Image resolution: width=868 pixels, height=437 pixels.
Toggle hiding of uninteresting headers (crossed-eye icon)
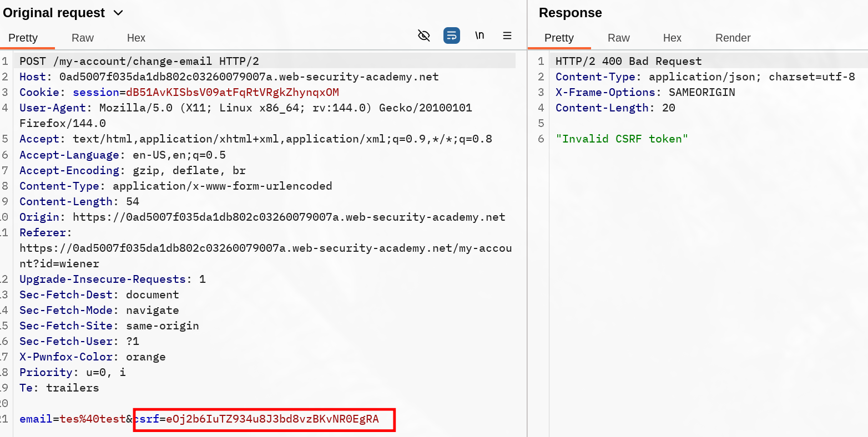[423, 35]
